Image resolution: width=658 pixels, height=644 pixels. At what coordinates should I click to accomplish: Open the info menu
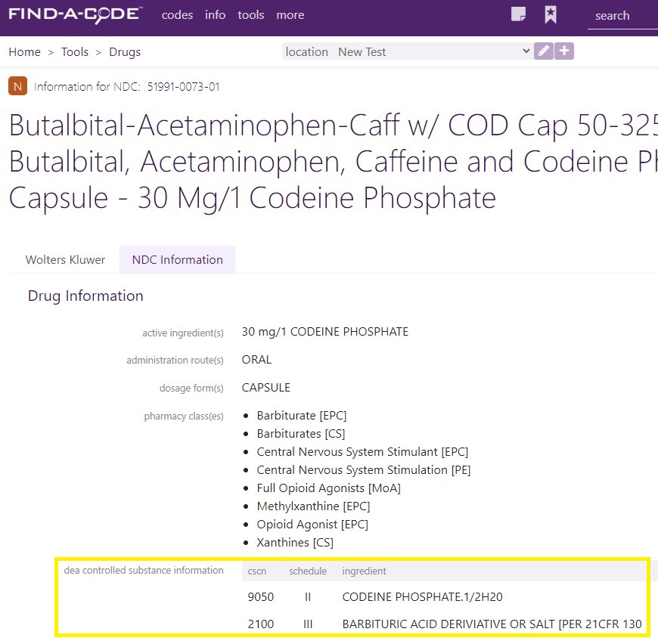215,15
